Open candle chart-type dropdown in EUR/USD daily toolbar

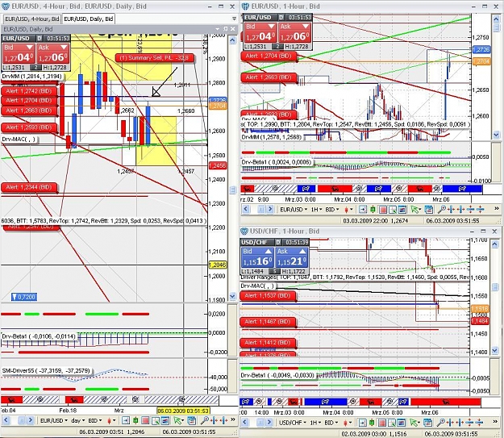click(111, 420)
